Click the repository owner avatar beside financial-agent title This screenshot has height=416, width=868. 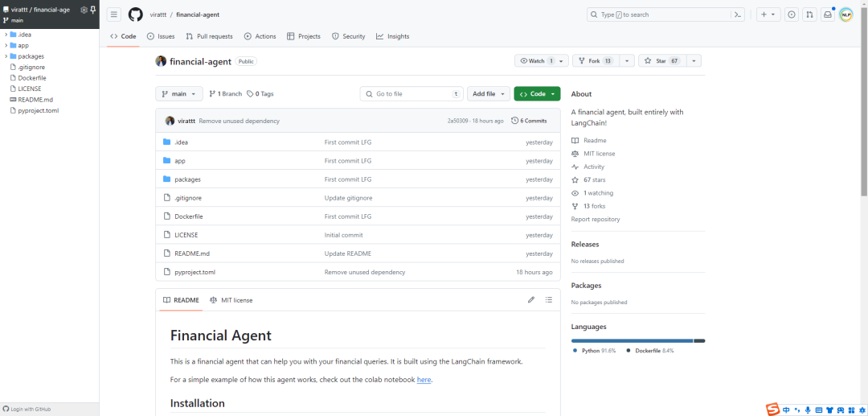tap(161, 61)
